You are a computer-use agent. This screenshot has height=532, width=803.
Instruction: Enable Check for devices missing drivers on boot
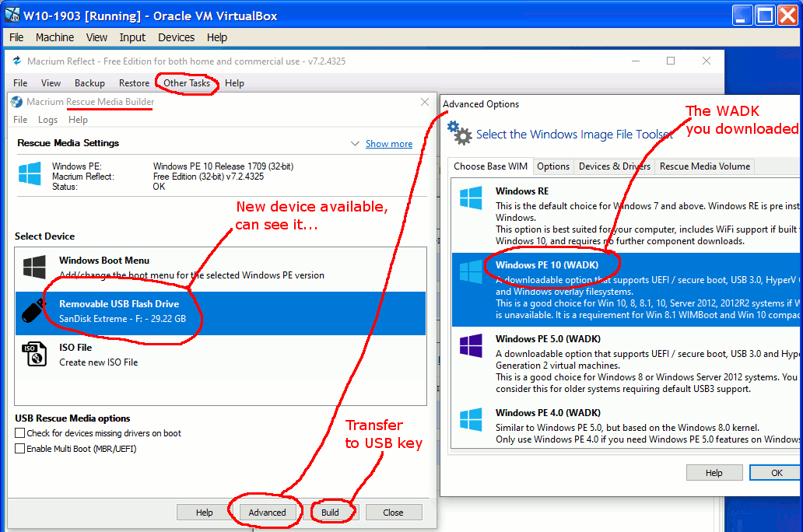20,433
